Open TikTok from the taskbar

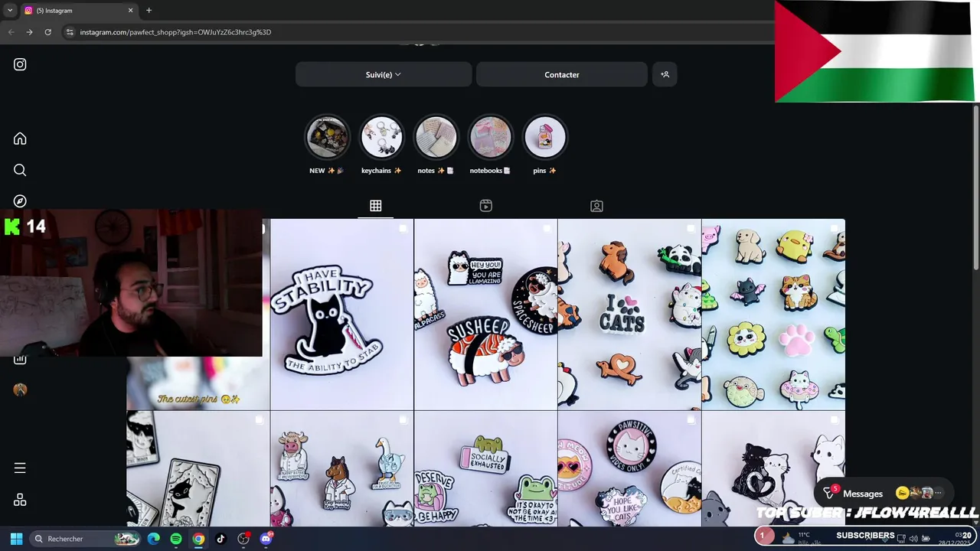point(220,539)
